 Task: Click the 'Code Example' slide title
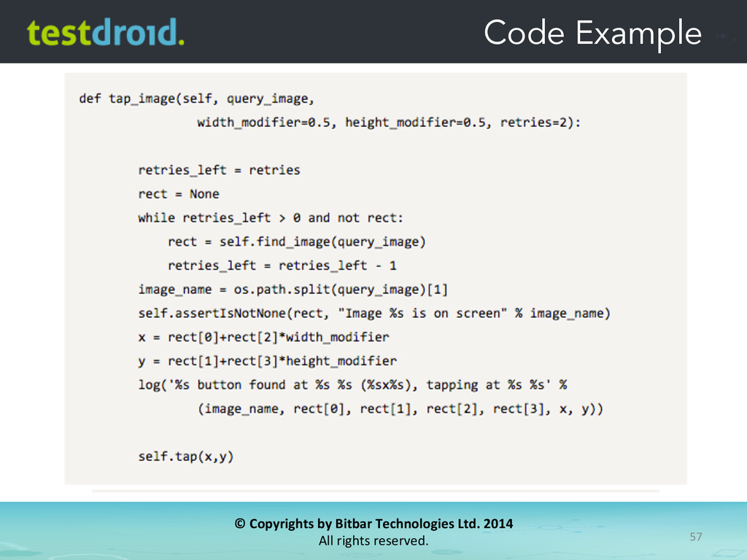click(592, 34)
